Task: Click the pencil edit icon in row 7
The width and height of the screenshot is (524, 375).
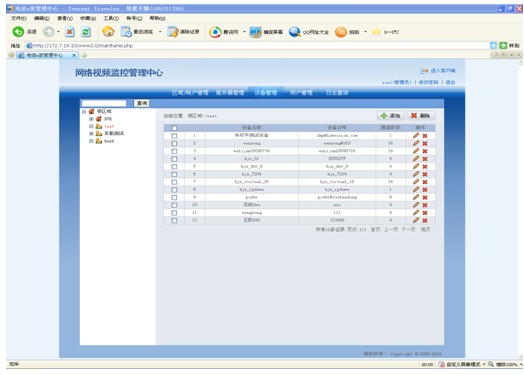Action: pos(416,181)
